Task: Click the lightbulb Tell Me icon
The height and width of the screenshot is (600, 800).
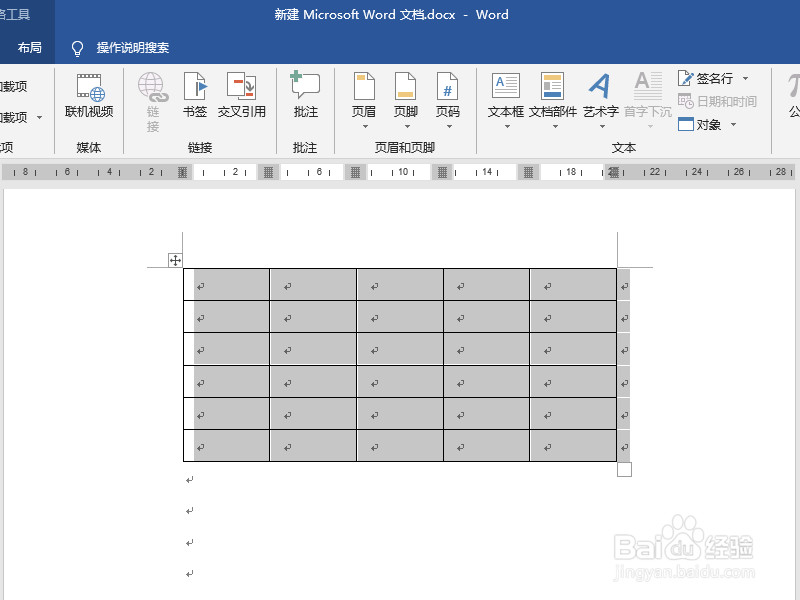Action: tap(77, 48)
